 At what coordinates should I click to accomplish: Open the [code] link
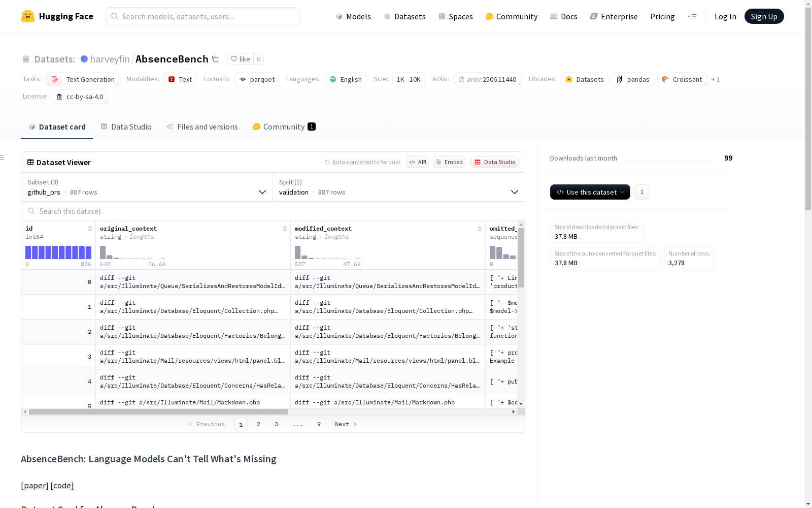click(x=62, y=486)
